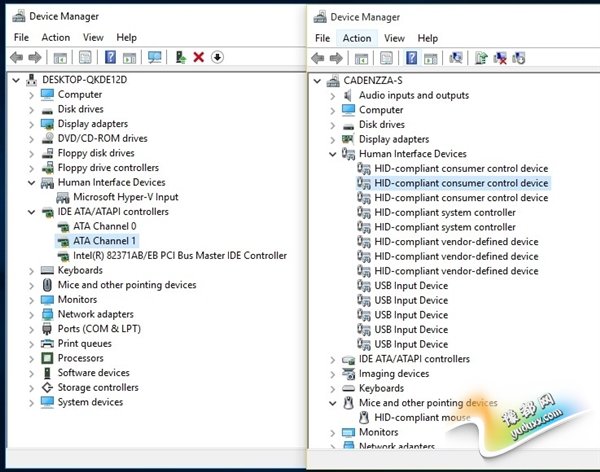Collapse IDE ATA/ATAPI controllers in left window

click(x=32, y=212)
